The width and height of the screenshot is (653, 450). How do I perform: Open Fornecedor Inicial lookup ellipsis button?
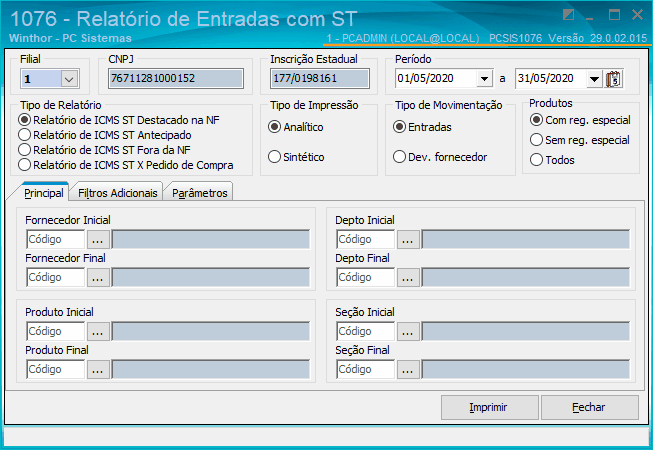click(x=98, y=240)
